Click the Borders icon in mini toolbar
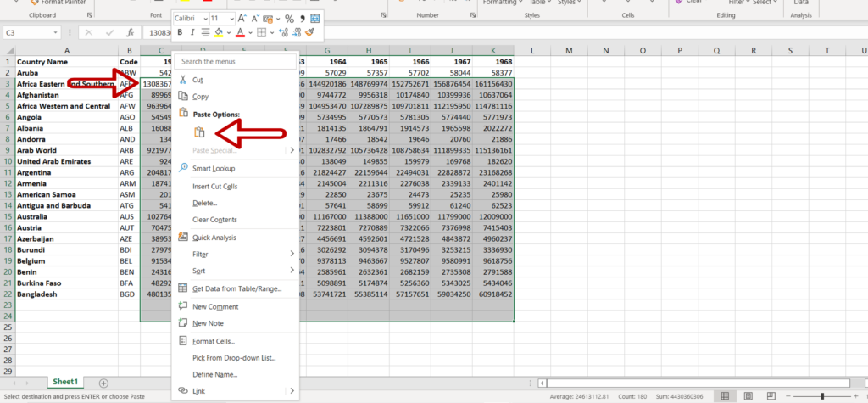 (262, 33)
